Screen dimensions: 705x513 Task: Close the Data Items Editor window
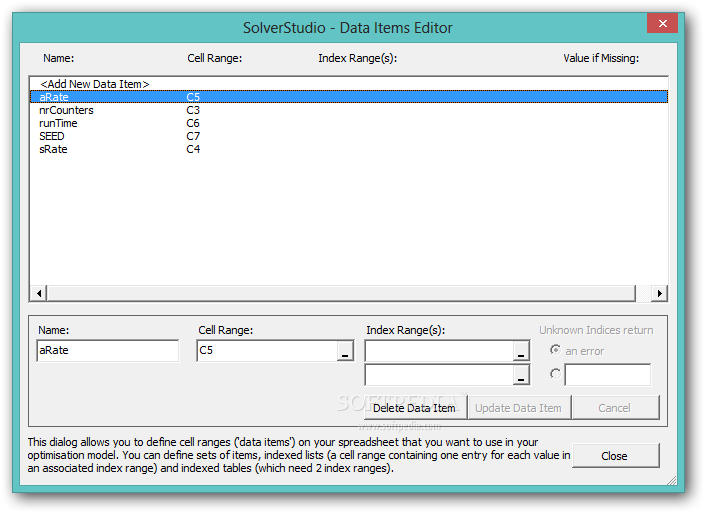[662, 23]
